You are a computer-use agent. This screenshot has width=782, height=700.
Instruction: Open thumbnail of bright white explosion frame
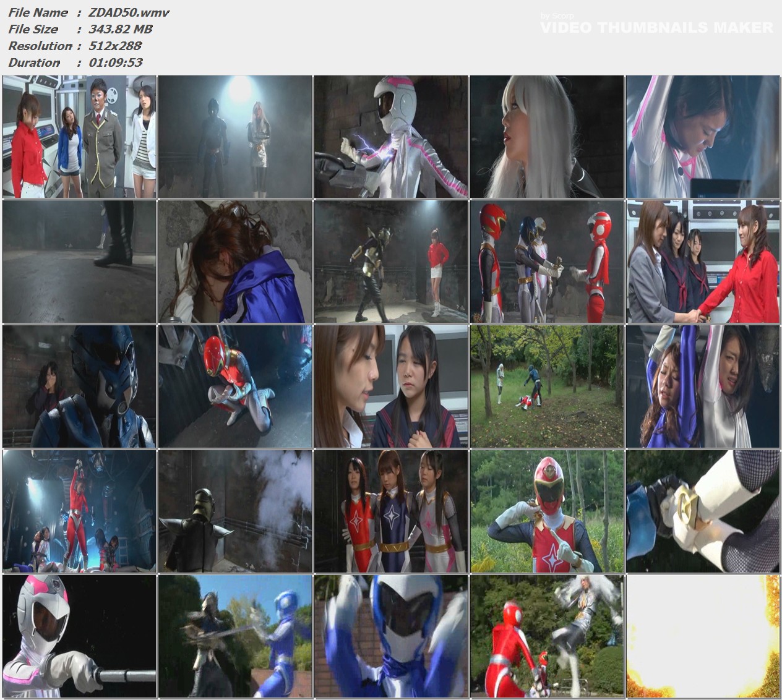[703, 636]
